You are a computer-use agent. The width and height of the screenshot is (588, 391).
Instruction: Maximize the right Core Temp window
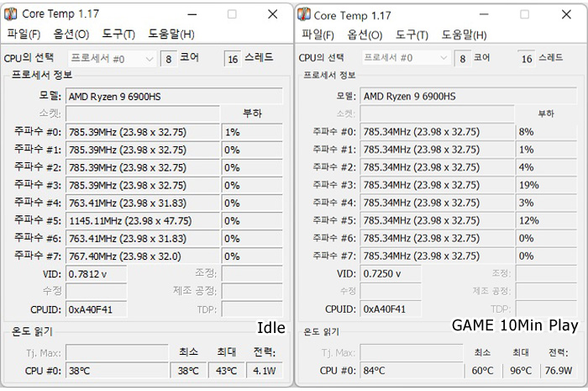tap(524, 15)
